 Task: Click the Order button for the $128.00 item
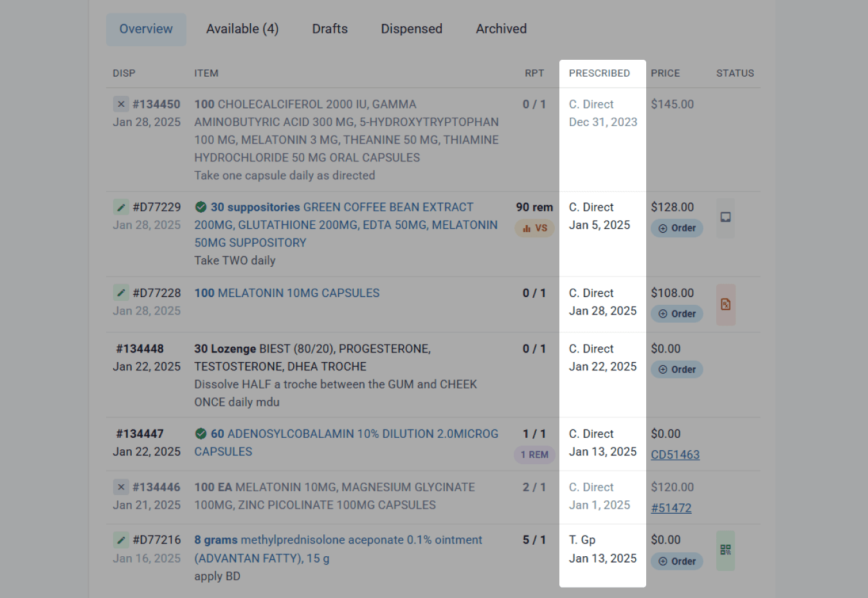677,228
